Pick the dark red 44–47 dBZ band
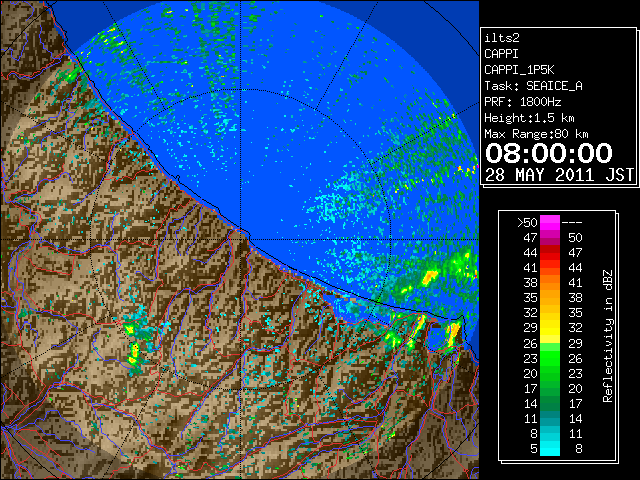This screenshot has width=640, height=480. [x=550, y=253]
